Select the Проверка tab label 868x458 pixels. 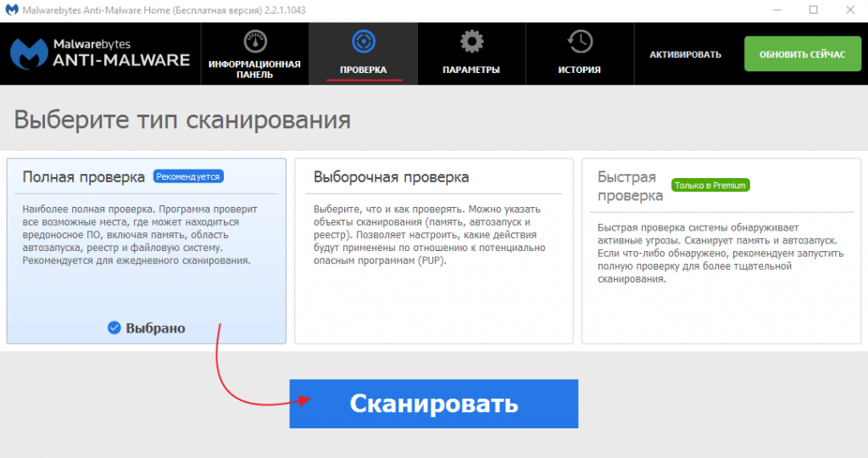click(363, 70)
